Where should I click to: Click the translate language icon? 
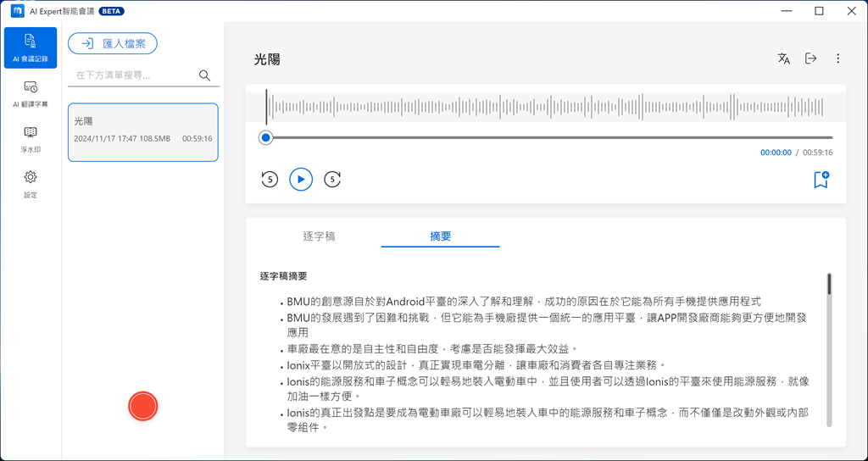pyautogui.click(x=784, y=58)
